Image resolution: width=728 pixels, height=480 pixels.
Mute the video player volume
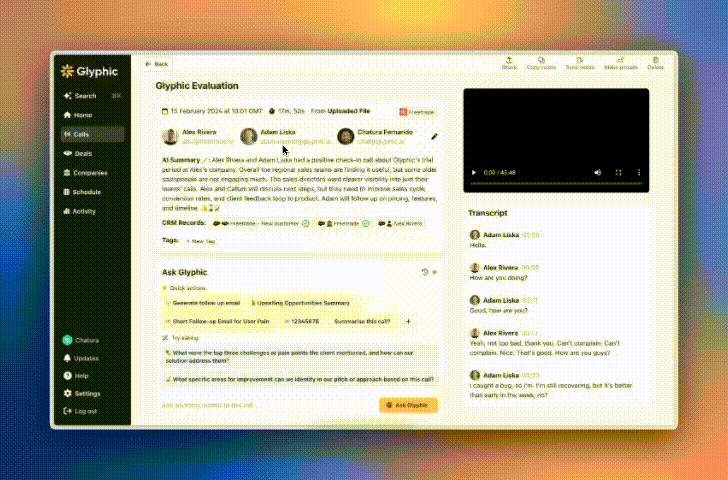click(x=598, y=173)
